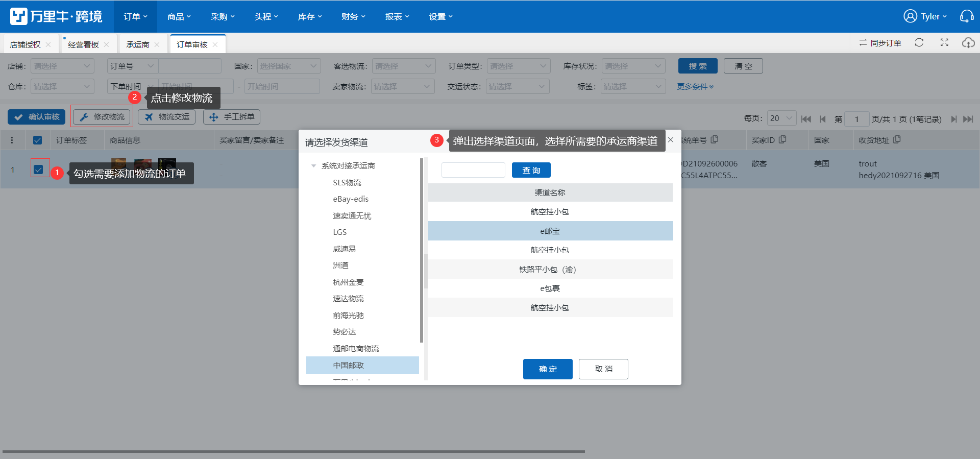980x459 pixels.
Task: Open the 店铺 dropdown
Action: click(62, 66)
